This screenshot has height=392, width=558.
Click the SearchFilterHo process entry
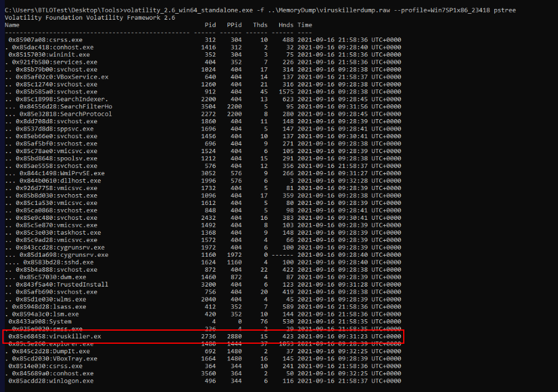tap(66, 107)
